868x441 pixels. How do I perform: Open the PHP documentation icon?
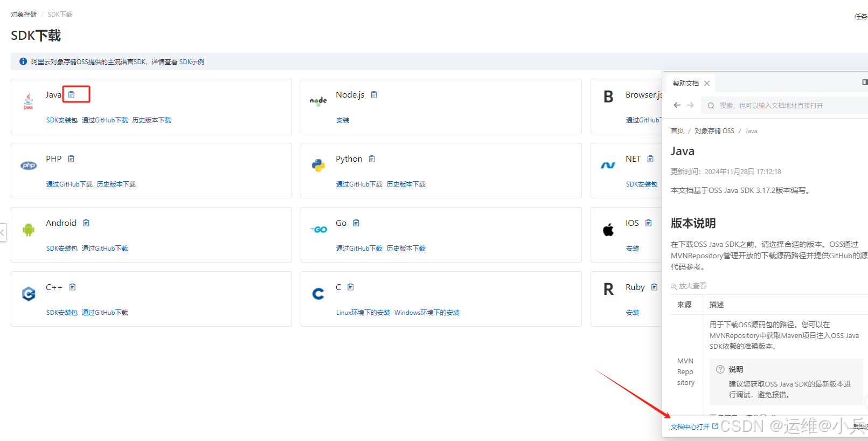[x=71, y=159]
